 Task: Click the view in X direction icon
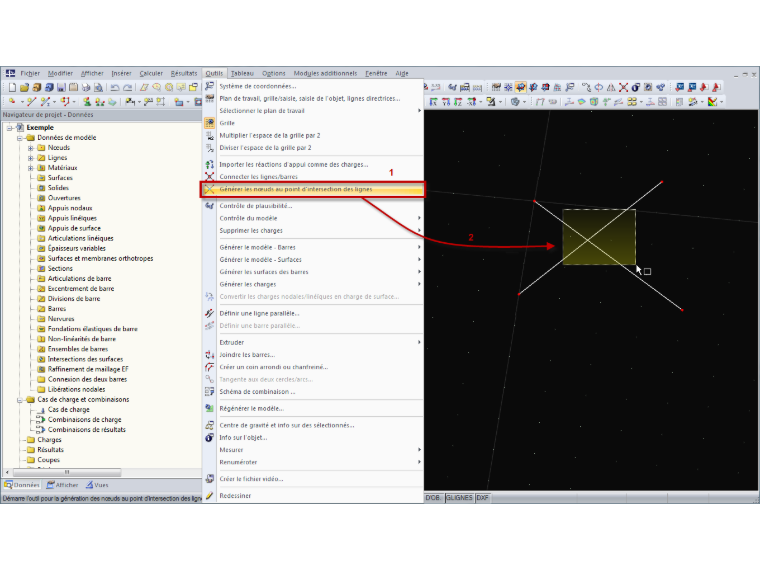[434, 102]
